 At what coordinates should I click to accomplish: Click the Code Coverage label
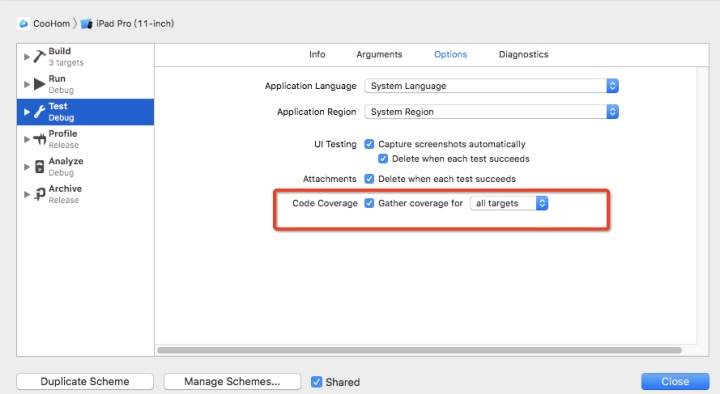(325, 203)
